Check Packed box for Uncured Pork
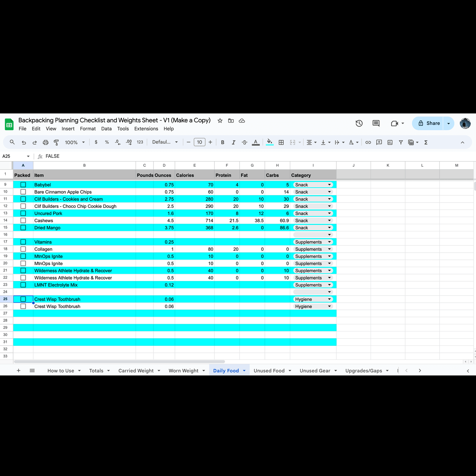The image size is (476, 476). click(23, 213)
